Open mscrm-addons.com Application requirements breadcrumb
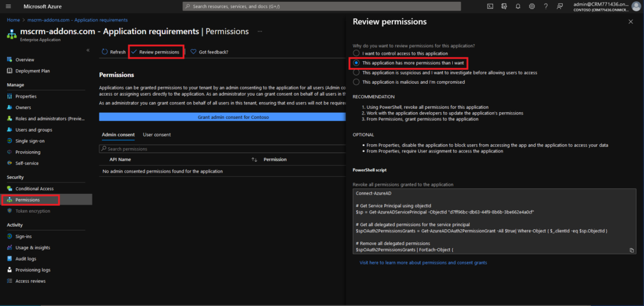The image size is (644, 306). click(x=77, y=20)
